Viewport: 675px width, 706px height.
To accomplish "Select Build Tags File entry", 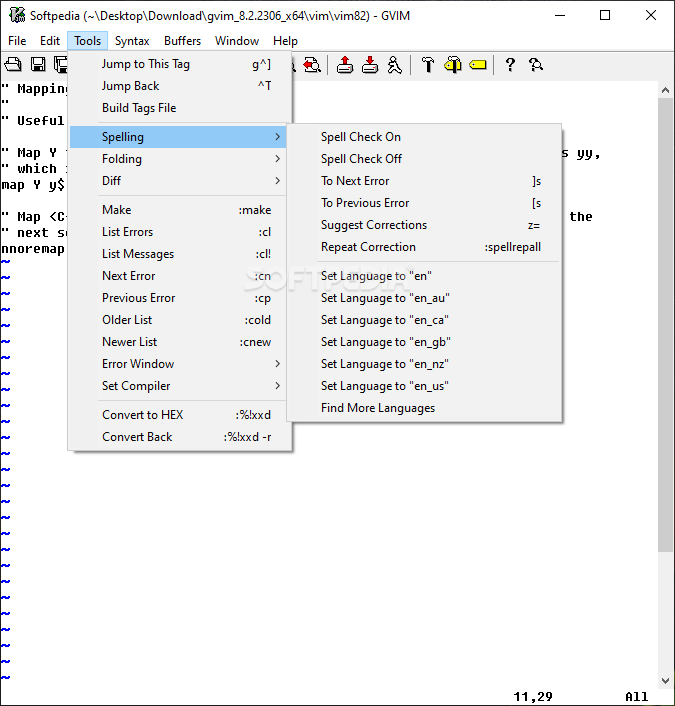I will pos(178,108).
